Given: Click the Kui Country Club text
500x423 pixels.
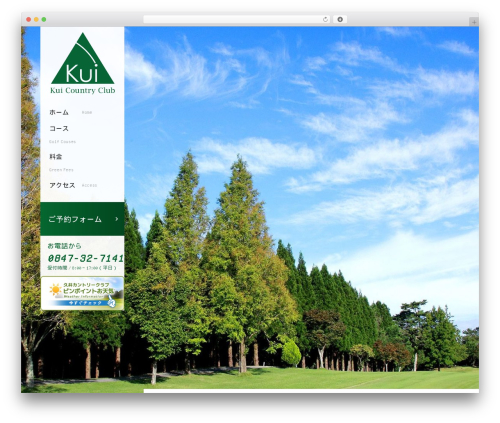Looking at the screenshot, I should [83, 90].
